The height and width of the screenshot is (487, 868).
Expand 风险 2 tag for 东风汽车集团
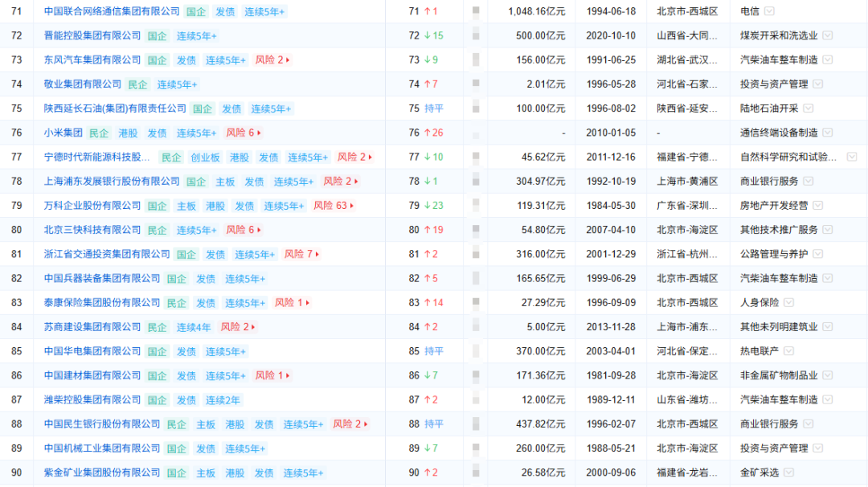pyautogui.click(x=272, y=59)
